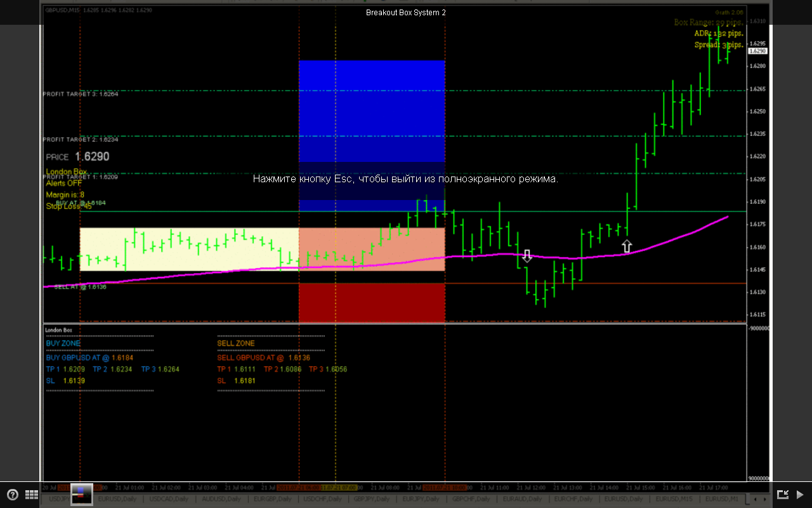Click the 1.6310 price axis label
The image size is (812, 508).
757,21
